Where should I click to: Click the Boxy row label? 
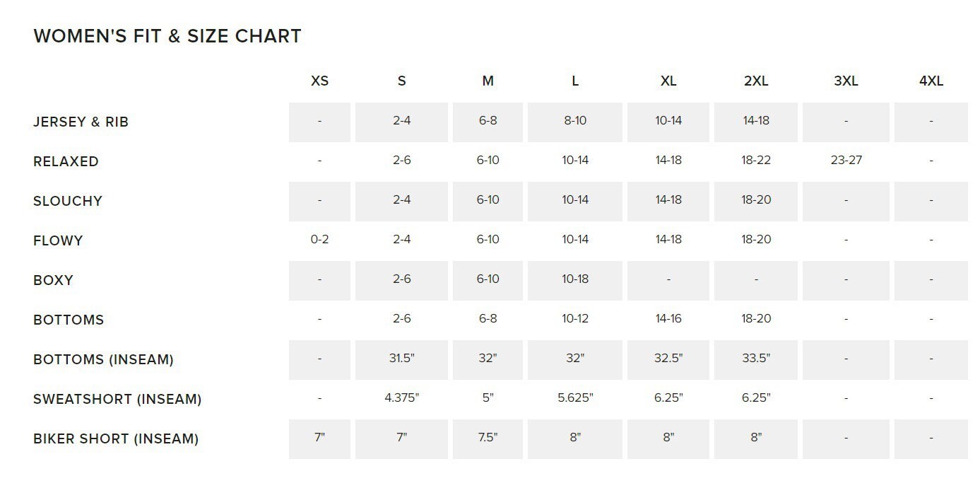[53, 280]
